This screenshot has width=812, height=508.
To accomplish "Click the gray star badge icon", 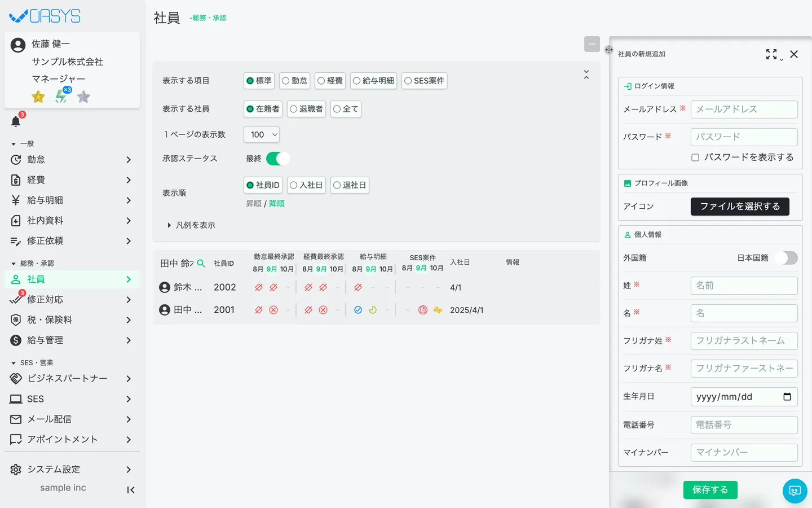I will pos(83,97).
